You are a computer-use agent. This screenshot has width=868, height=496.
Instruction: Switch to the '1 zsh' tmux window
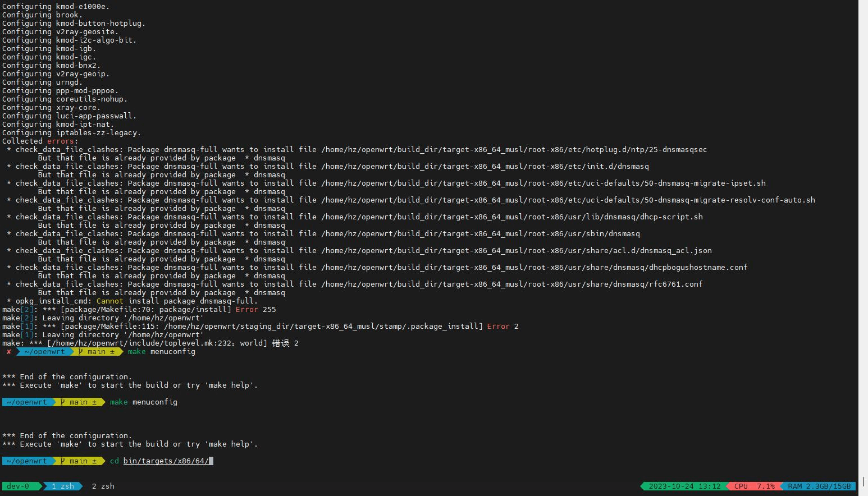point(62,486)
